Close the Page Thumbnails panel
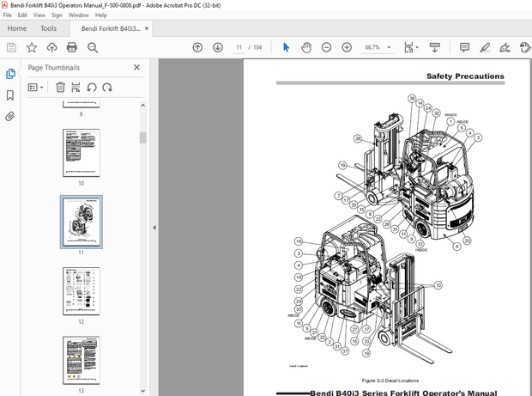This screenshot has width=532, height=396. tap(136, 67)
